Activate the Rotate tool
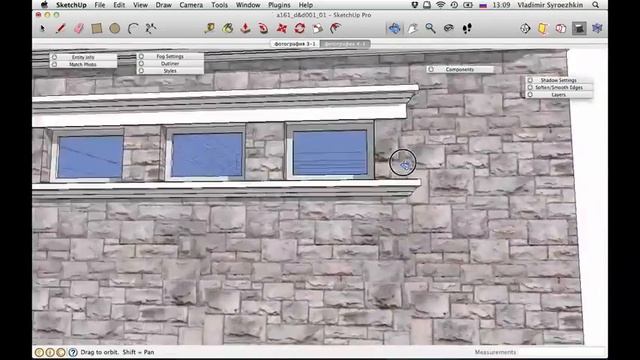Screen dimensions: 640x360 [x=300, y=28]
